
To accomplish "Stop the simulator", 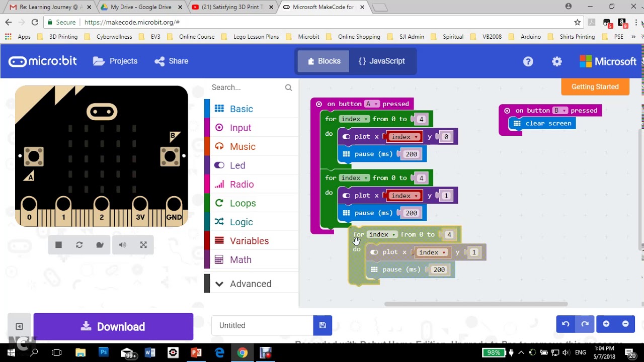I will (58, 245).
